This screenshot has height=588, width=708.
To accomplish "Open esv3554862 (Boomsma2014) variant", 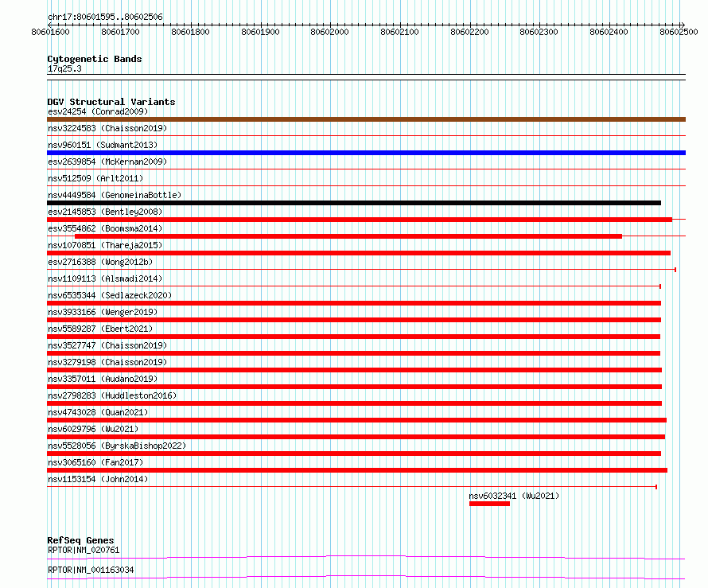I will pyautogui.click(x=105, y=228).
